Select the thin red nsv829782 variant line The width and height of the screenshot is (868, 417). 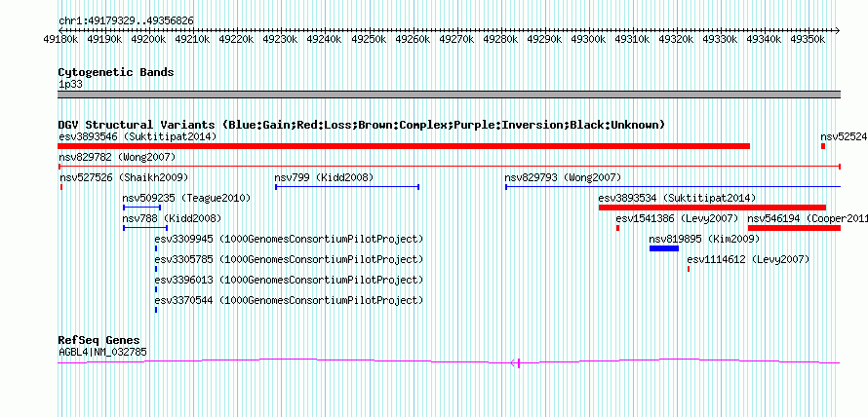tap(449, 167)
